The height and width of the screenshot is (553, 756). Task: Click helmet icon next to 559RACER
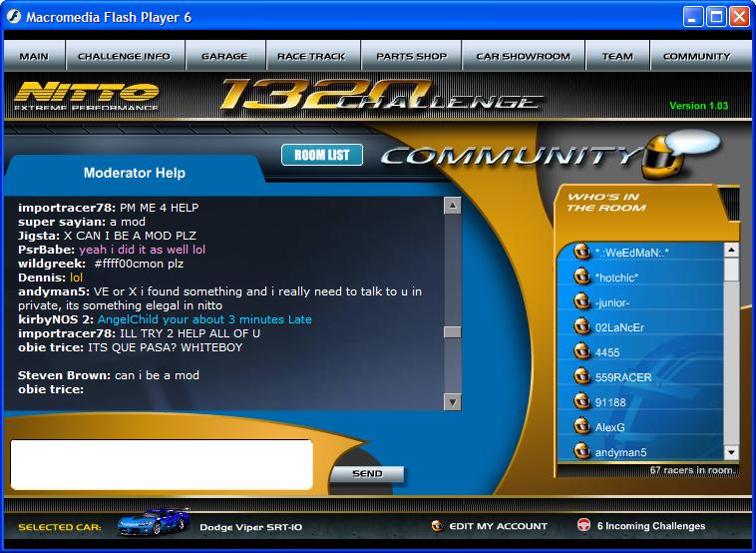click(x=581, y=376)
